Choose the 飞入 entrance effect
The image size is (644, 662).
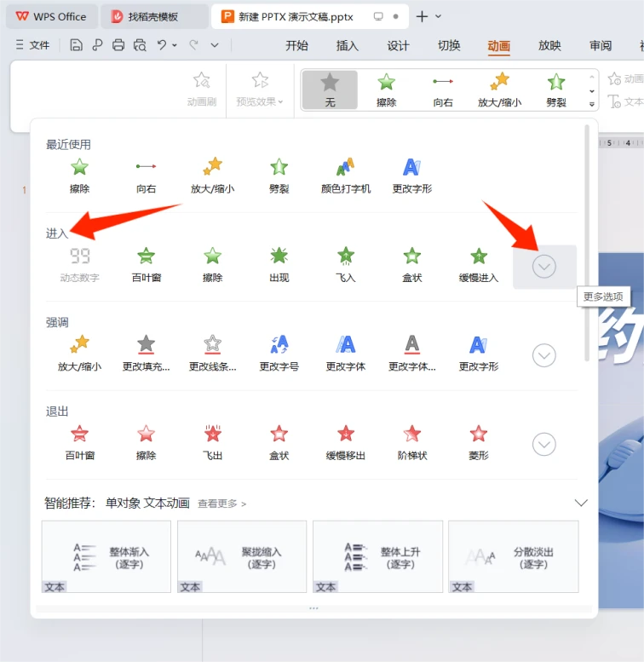click(x=345, y=263)
